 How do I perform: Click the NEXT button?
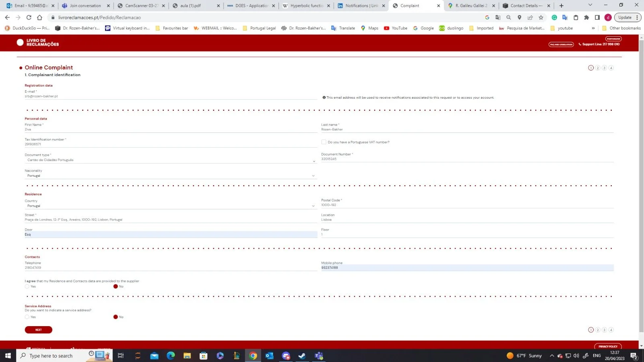tap(39, 330)
